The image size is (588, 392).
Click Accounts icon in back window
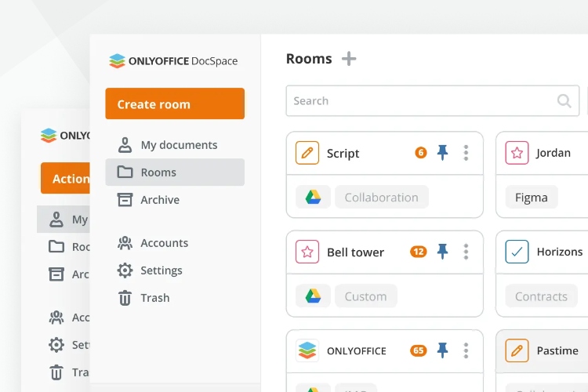pos(56,318)
